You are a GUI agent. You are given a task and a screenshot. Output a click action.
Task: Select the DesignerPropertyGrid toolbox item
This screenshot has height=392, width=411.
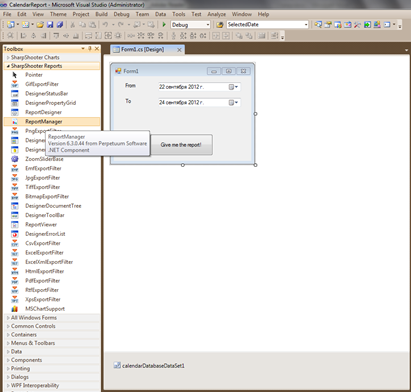(52, 103)
